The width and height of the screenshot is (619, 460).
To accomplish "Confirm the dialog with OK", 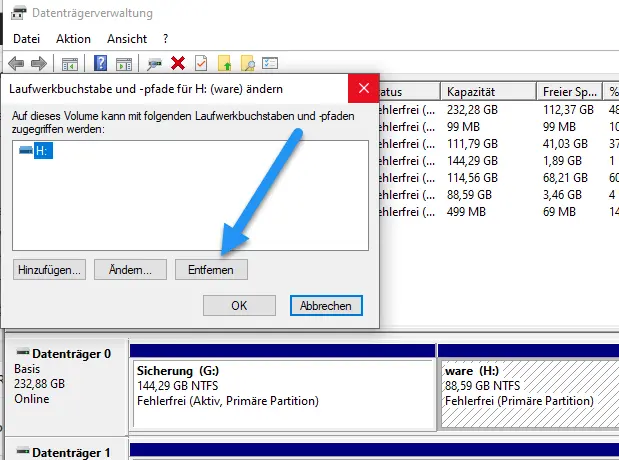I will click(239, 305).
